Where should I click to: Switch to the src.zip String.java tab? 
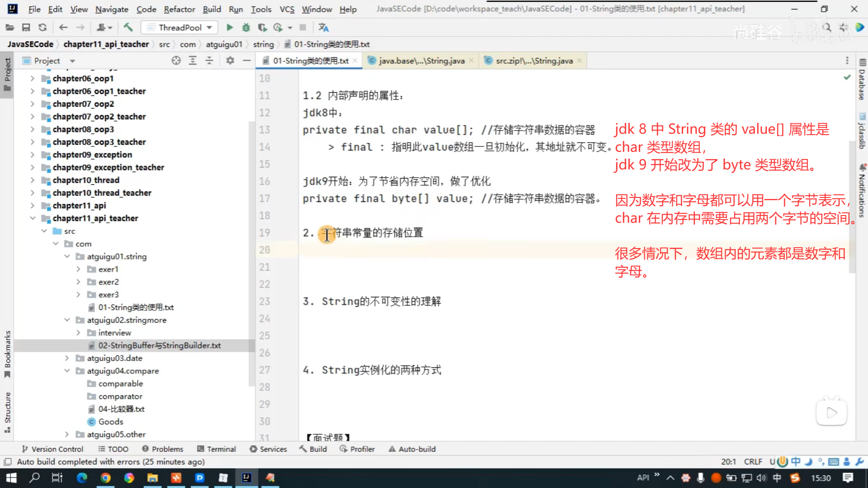pyautogui.click(x=533, y=61)
